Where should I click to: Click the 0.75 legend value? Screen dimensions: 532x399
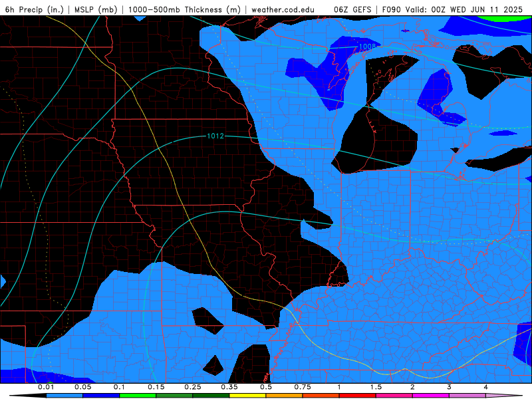coord(303,387)
